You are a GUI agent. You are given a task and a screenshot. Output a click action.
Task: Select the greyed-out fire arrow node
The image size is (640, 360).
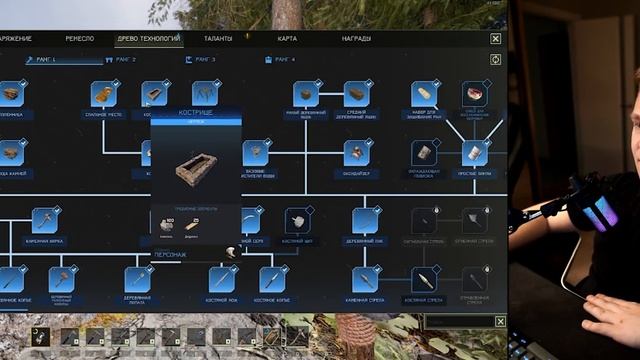[x=424, y=220]
